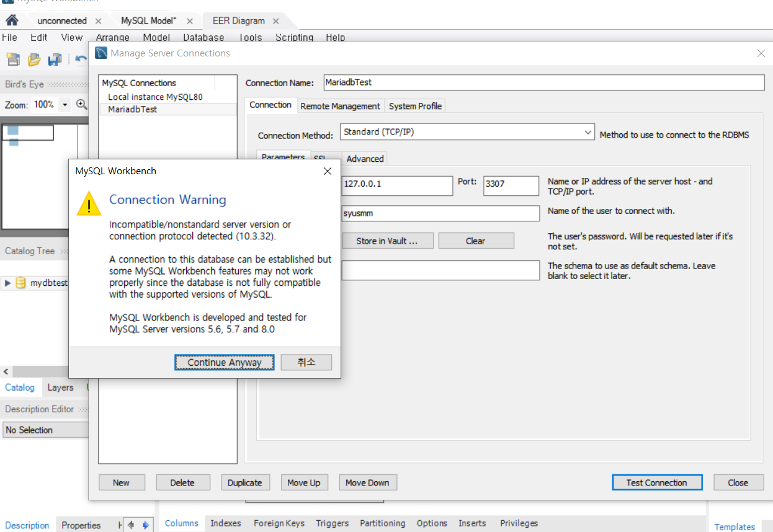
Task: Click Test Connection button
Action: click(x=657, y=482)
